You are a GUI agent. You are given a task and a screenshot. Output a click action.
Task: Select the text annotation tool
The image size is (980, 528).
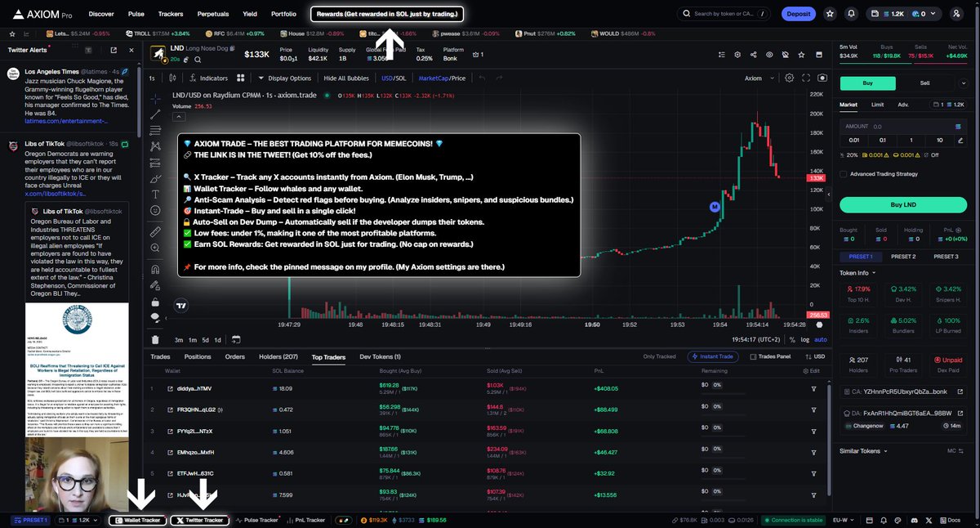click(x=155, y=194)
